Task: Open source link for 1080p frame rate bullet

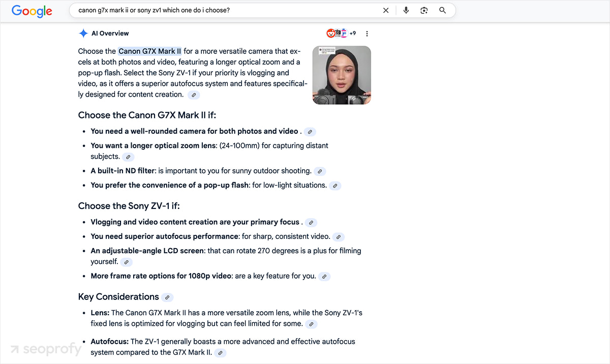Action: point(324,277)
